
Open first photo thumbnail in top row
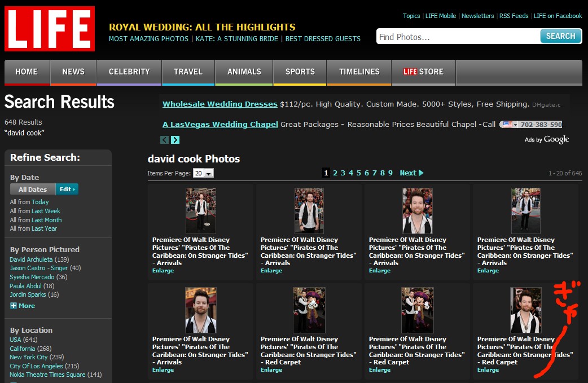[201, 211]
